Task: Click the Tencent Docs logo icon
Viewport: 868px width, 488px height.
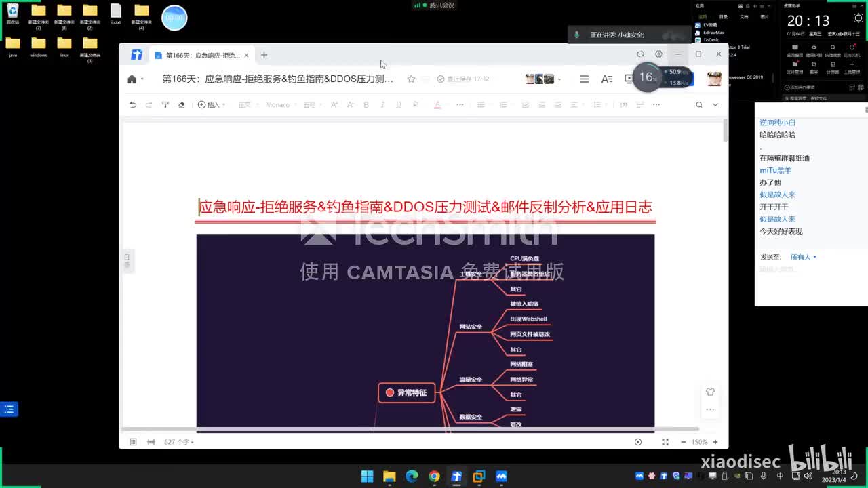Action: [x=136, y=55]
